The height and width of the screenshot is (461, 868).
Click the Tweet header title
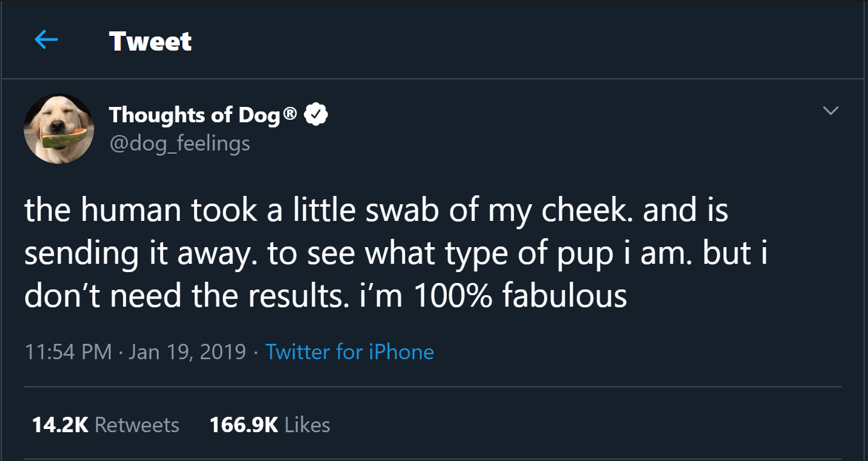(150, 42)
